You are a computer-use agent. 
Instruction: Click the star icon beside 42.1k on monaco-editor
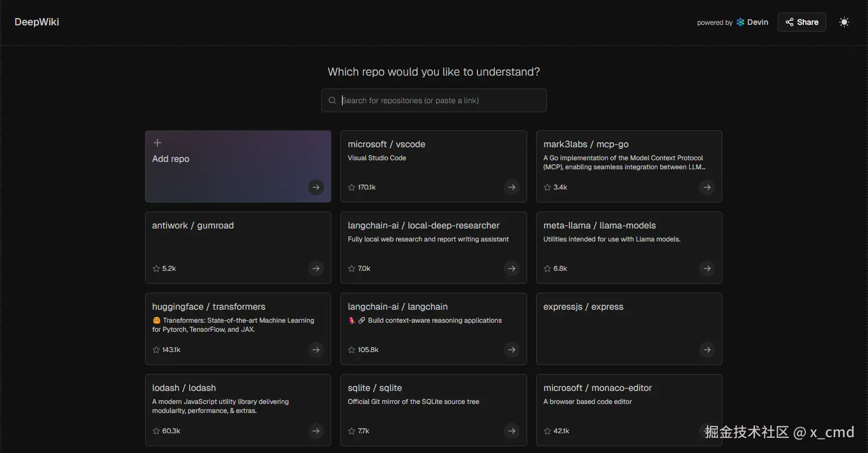click(x=547, y=431)
